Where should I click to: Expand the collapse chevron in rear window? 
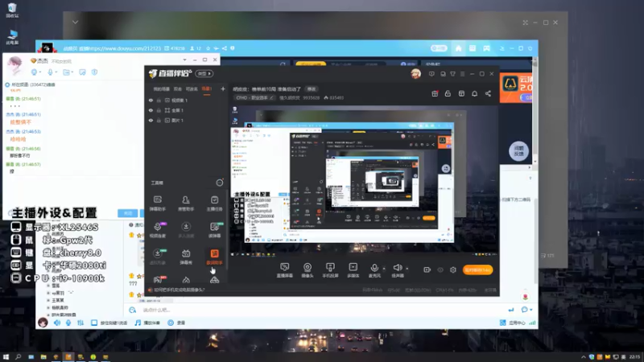click(75, 23)
